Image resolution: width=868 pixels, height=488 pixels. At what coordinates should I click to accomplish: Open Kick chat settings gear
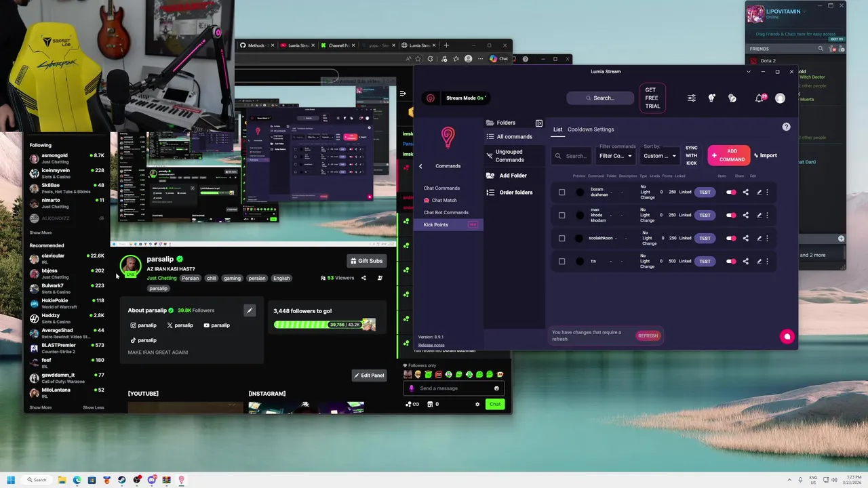click(477, 405)
